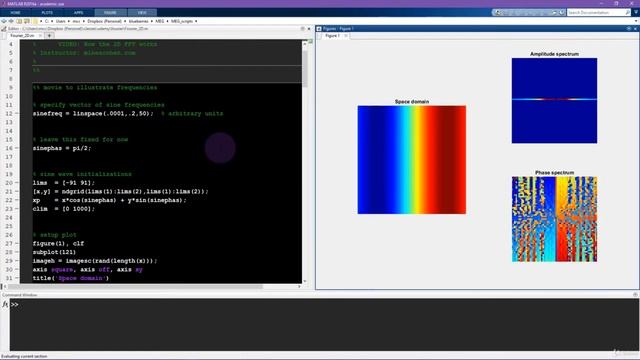
Task: Click the 'figure(1), clf' code line
Action: click(x=58, y=243)
